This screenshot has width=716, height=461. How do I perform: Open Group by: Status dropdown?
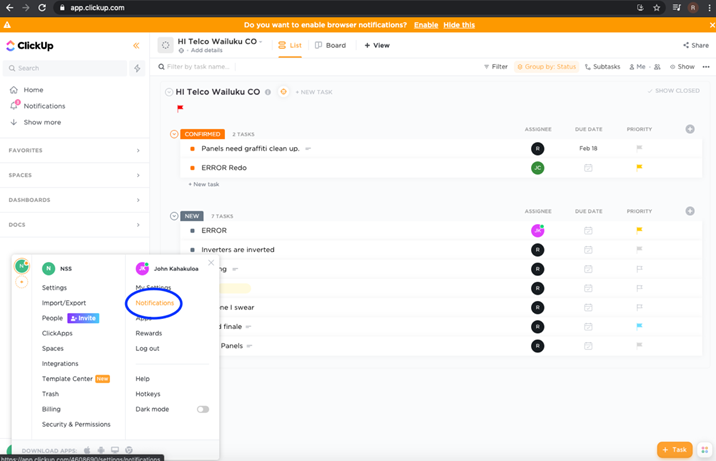click(547, 67)
